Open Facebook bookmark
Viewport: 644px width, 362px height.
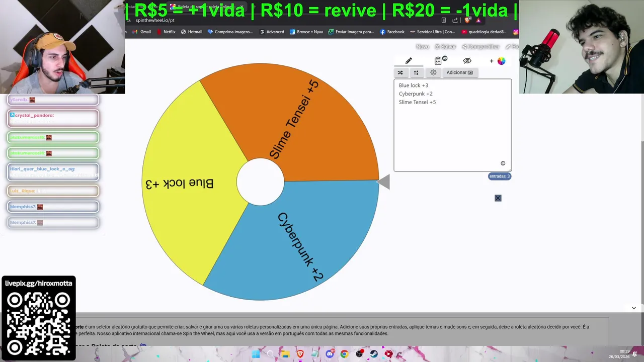click(x=392, y=32)
